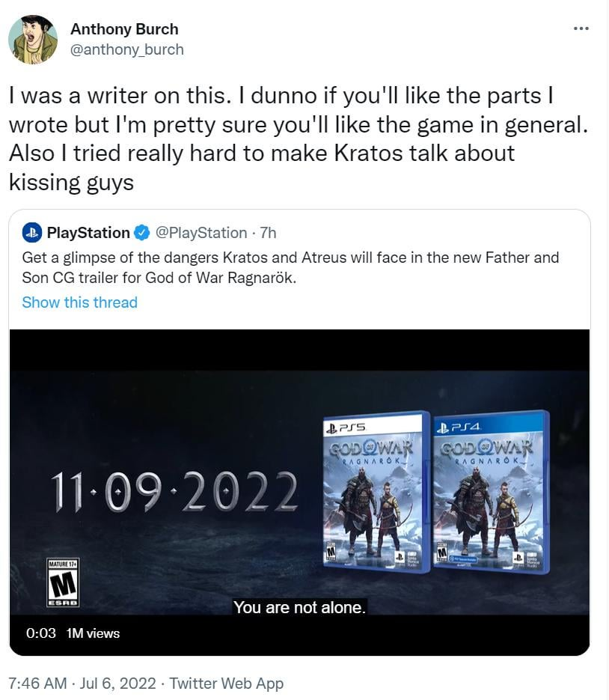
Task: Play the God of War Ragnarök trailer video
Action: coord(299,493)
